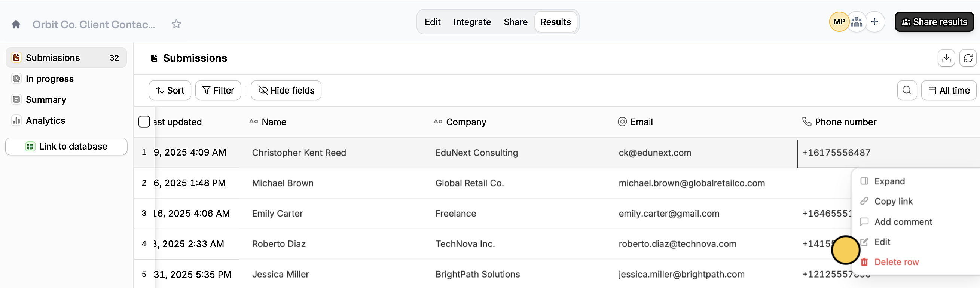Click Link to database button
This screenshot has height=288, width=980.
66,147
